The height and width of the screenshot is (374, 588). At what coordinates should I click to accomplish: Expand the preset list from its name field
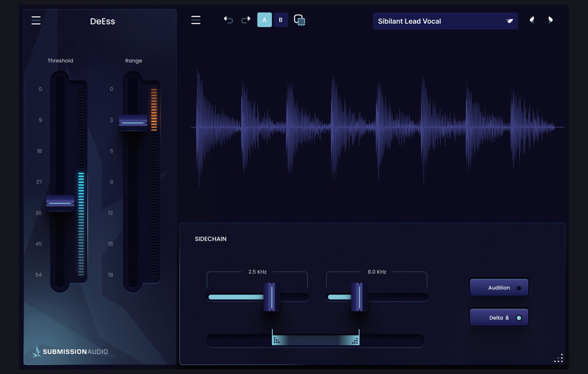point(417,21)
